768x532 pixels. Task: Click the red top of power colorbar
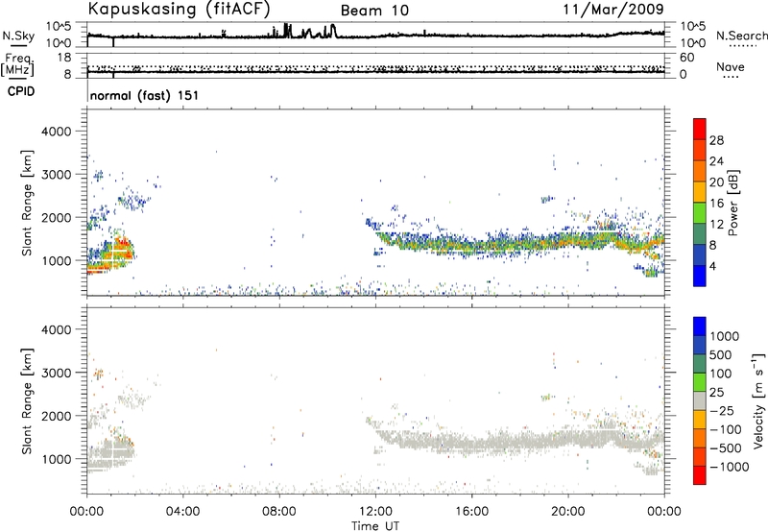coord(700,129)
